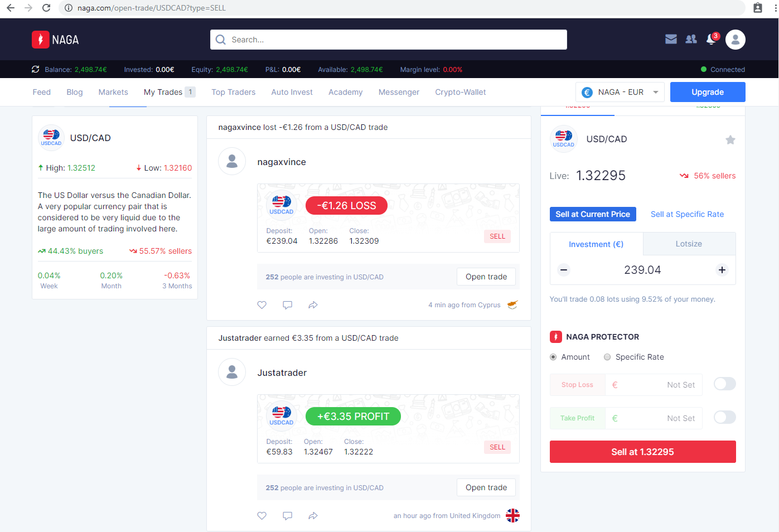Click the United Kingdom flag icon
Image resolution: width=779 pixels, height=532 pixels.
512,515
